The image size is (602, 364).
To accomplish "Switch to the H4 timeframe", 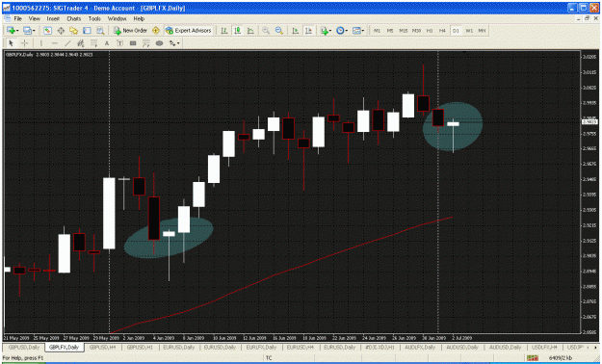I will click(x=442, y=31).
